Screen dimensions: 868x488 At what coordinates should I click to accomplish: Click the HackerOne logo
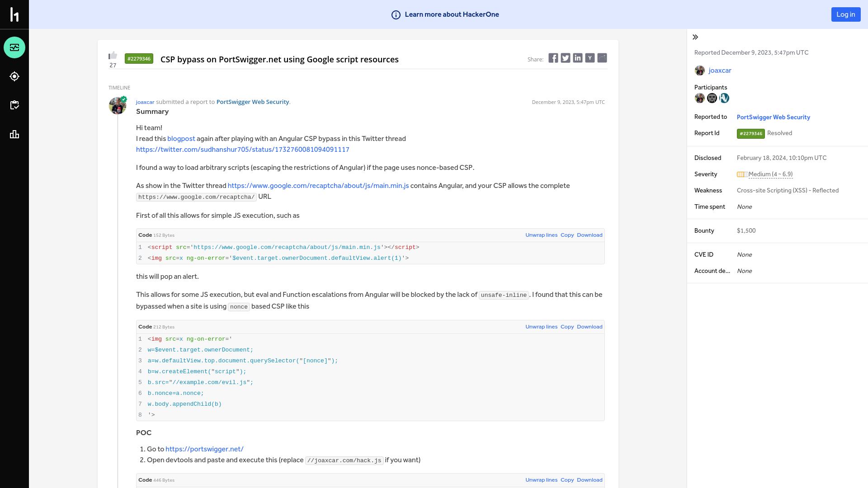point(14,14)
